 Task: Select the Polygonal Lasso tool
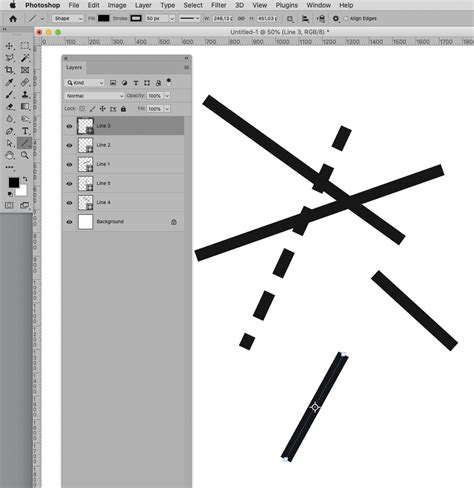9,58
